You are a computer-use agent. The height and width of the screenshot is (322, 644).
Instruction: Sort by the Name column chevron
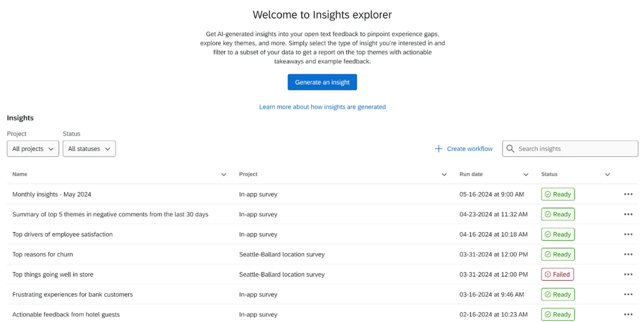tap(224, 175)
